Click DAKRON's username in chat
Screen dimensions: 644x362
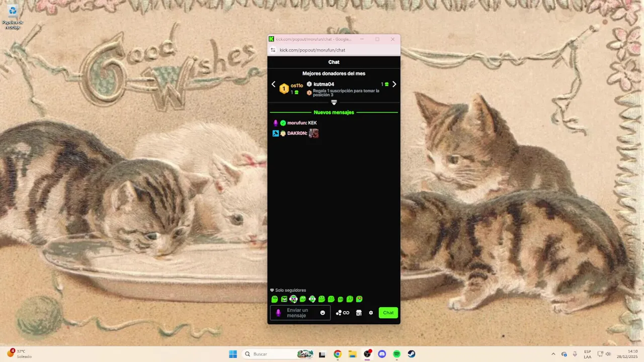(297, 133)
